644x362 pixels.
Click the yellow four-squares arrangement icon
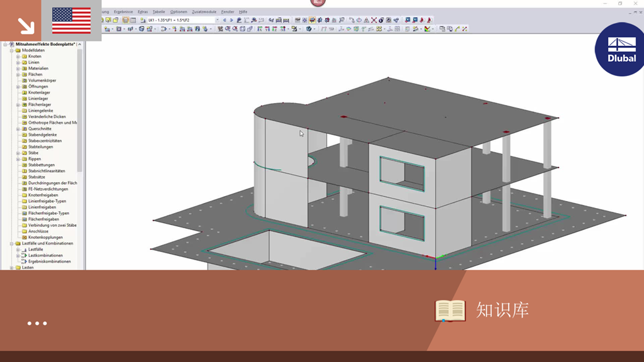(x=379, y=29)
